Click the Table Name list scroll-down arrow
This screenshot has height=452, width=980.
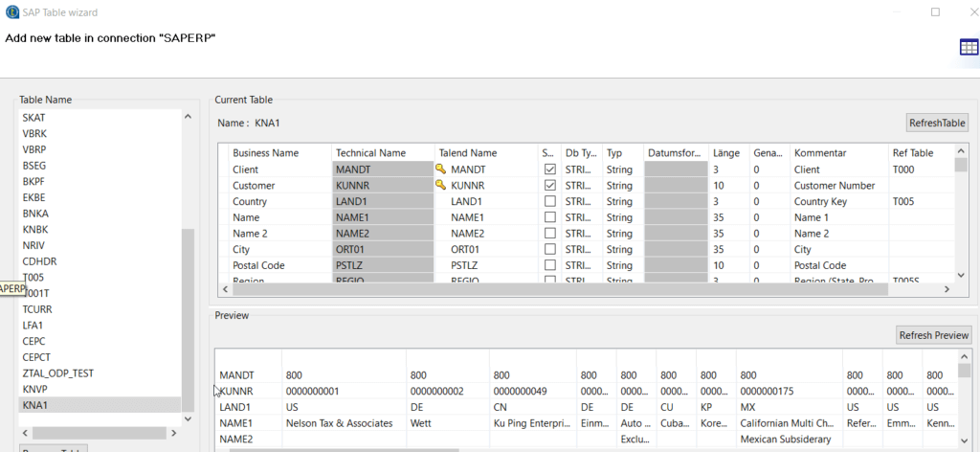188,418
